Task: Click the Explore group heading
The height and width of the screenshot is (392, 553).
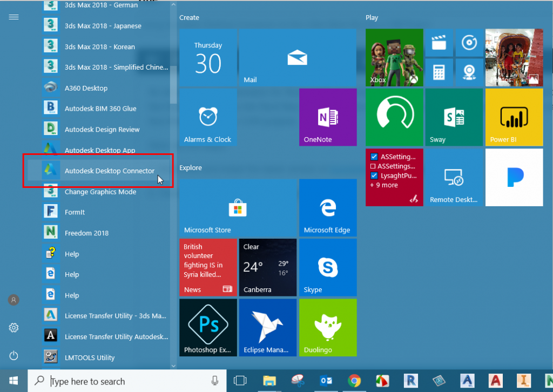Action: pyautogui.click(x=191, y=168)
